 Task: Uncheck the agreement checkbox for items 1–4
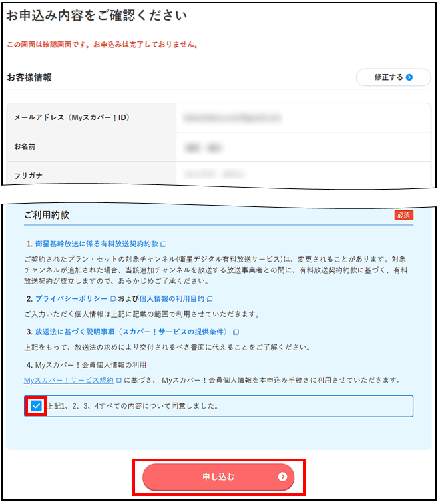[x=37, y=405]
